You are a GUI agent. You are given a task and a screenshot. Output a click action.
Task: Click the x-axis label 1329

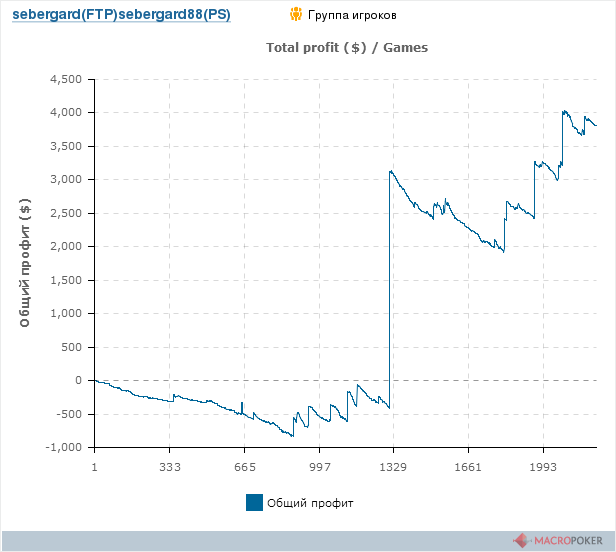point(393,467)
